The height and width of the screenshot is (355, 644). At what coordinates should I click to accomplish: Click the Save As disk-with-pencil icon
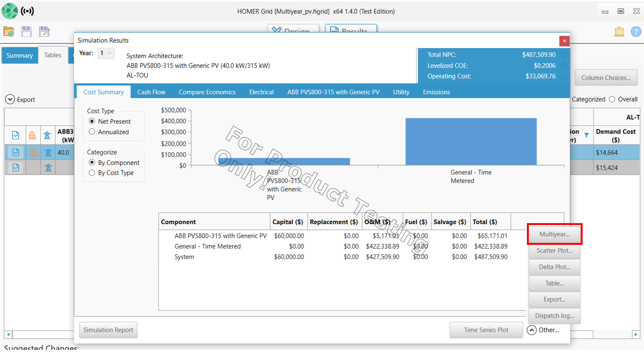pyautogui.click(x=44, y=32)
